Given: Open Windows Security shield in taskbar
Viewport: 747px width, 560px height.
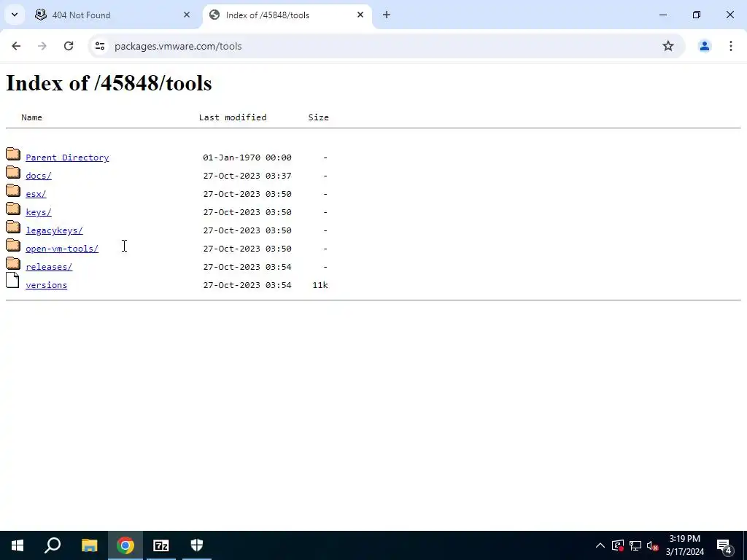Looking at the screenshot, I should pos(197,545).
